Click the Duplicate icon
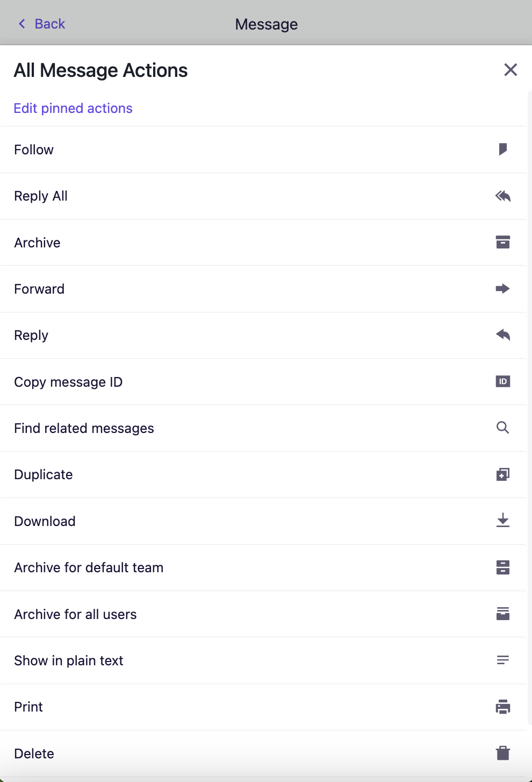The height and width of the screenshot is (782, 532). [x=503, y=474]
